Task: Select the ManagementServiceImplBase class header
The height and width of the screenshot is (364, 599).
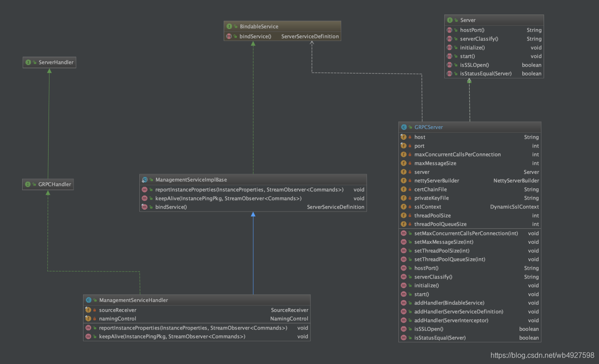Action: pos(253,180)
